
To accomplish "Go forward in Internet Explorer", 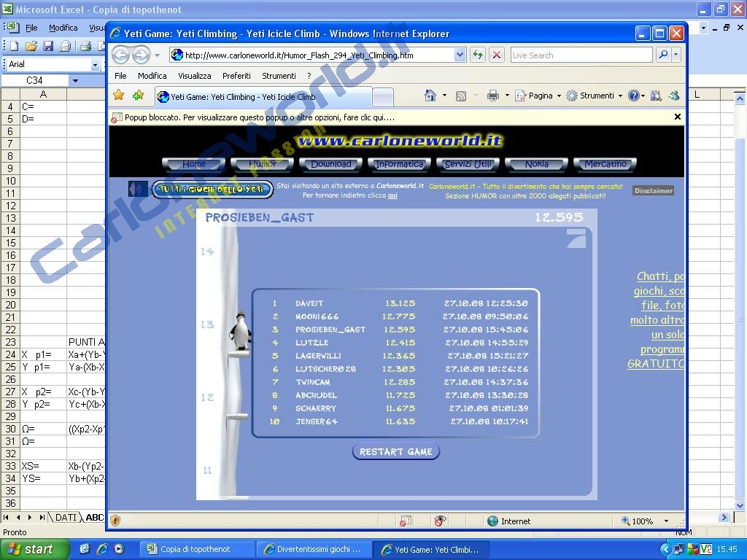I will [x=141, y=55].
